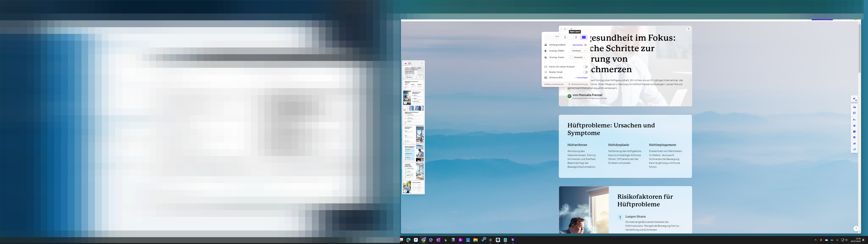This screenshot has height=244, width=868.
Task: Click heading Risikofaktoren für Hüftprobleme
Action: 645,200
